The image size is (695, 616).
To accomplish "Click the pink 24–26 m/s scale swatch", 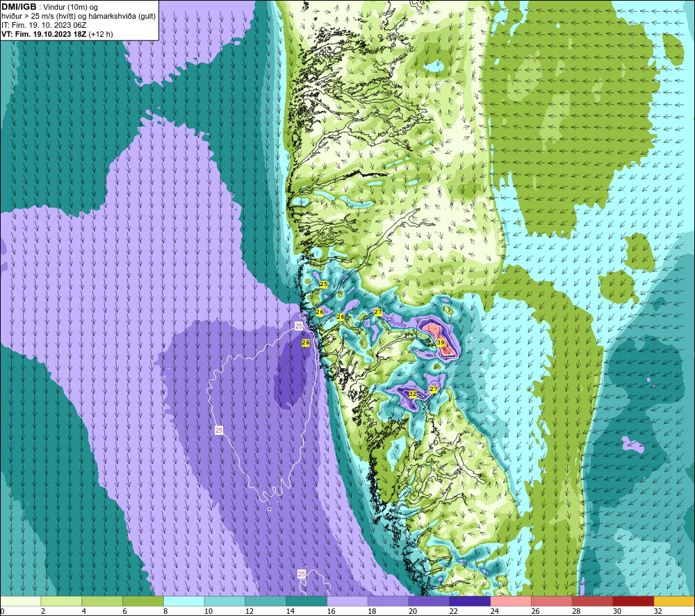I will pos(511,601).
